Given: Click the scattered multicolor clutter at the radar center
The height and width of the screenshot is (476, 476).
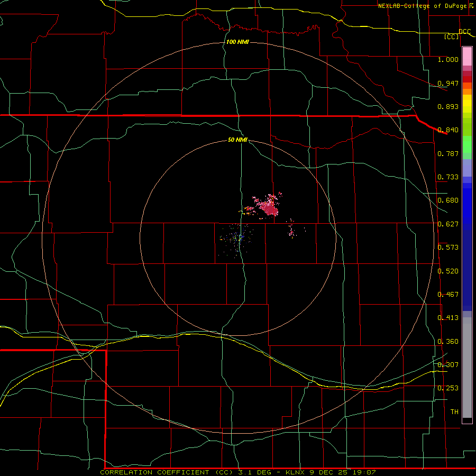Looking at the screenshot, I should pyautogui.click(x=237, y=239).
